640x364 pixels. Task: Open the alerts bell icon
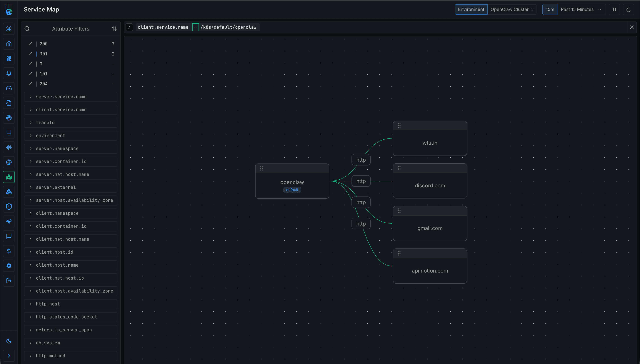point(9,73)
